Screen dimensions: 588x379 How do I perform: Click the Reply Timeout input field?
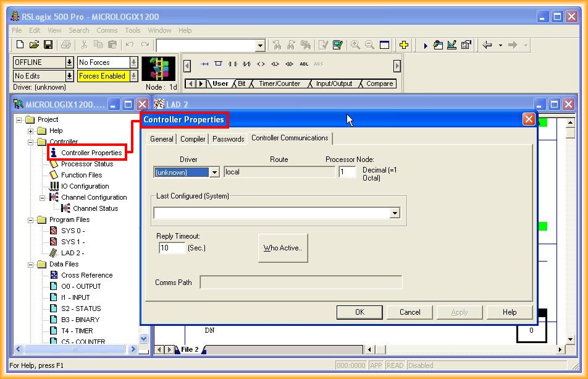pyautogui.click(x=172, y=248)
